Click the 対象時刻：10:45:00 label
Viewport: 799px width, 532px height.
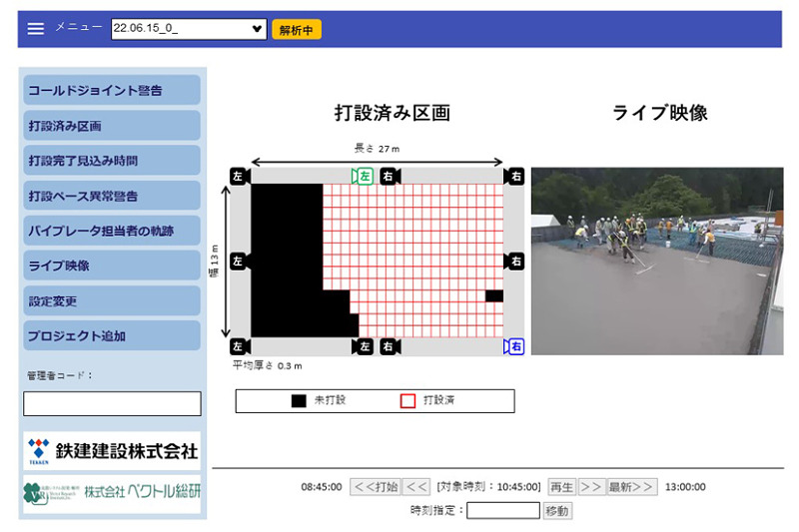point(488,487)
